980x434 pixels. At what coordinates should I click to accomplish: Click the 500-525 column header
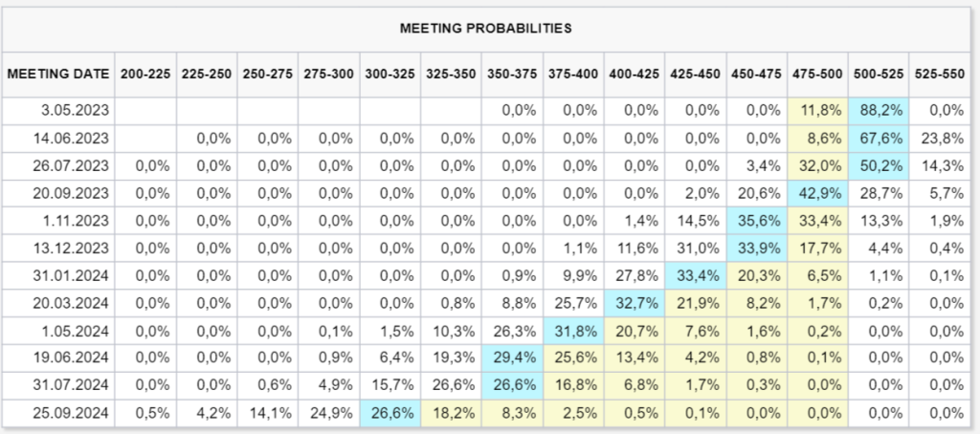(x=878, y=74)
